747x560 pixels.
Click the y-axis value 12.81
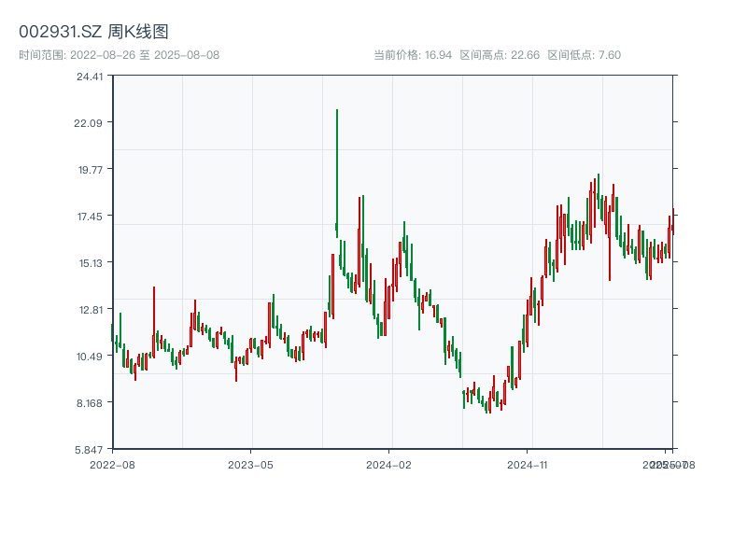pos(91,311)
